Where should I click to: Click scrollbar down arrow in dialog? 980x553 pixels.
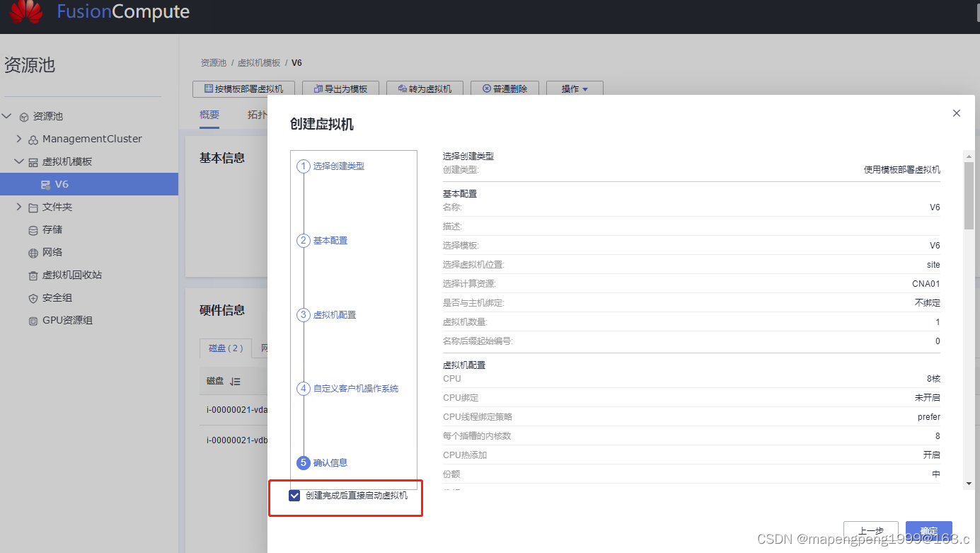pos(969,484)
